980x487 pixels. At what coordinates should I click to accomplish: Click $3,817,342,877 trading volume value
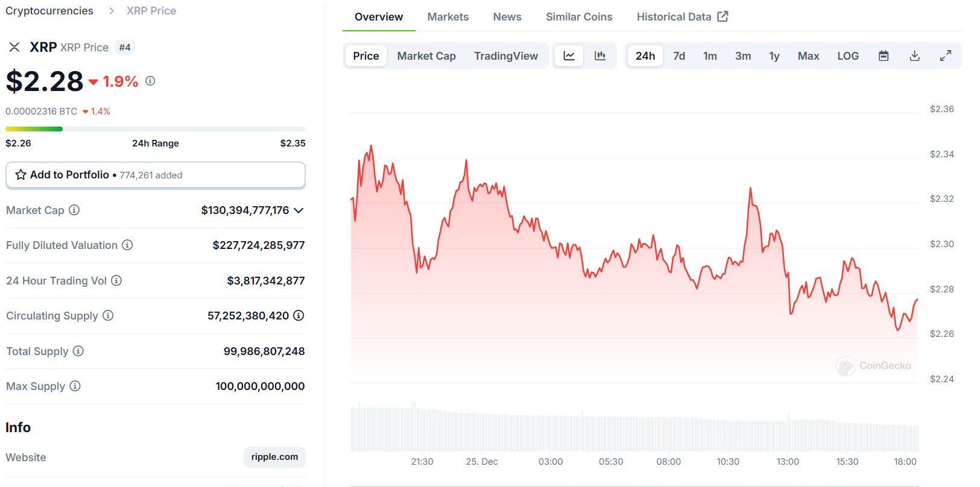click(266, 281)
